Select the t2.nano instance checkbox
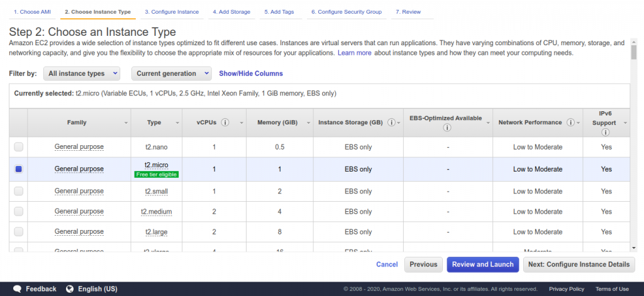This screenshot has height=296, width=644. click(x=18, y=147)
